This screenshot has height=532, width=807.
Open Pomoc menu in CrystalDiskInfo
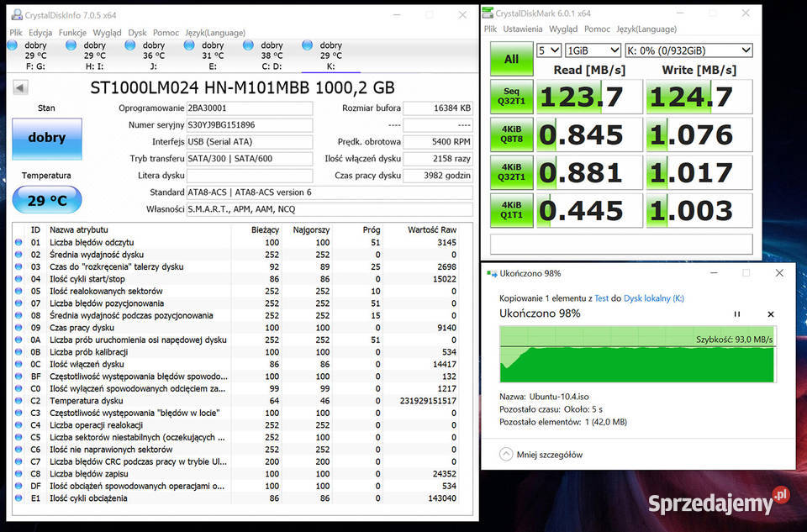pyautogui.click(x=166, y=33)
